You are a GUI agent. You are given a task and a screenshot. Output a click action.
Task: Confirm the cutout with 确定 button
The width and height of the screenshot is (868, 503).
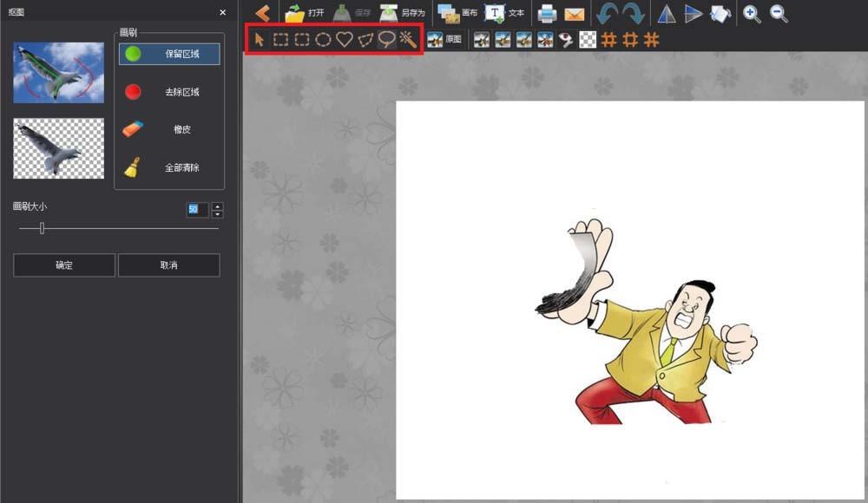click(64, 265)
